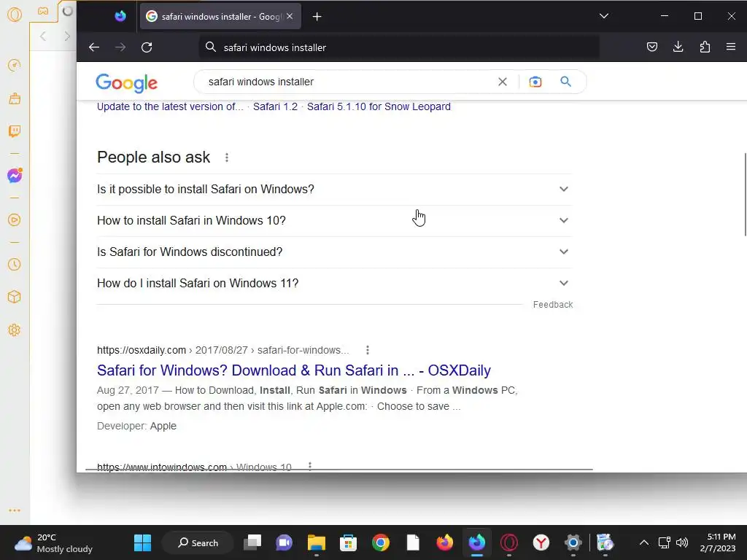The height and width of the screenshot is (560, 747).
Task: Open Twitch panel in Opera sidebar
Action: (x=15, y=131)
